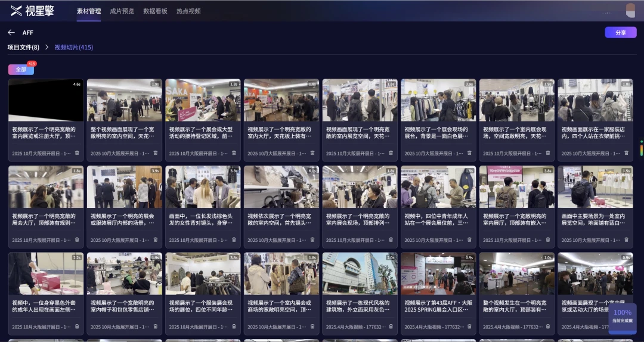
Task: Click description '视频展示了一个明亮的展会或服装展厅'
Action: 122,219
